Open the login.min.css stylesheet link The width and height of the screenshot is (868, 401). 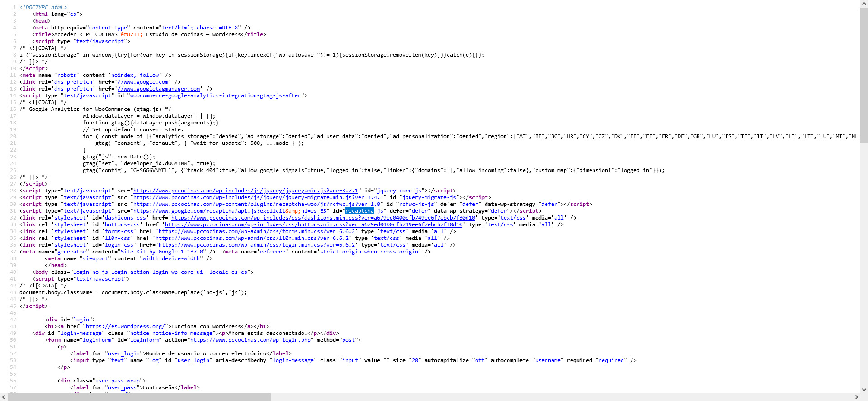pos(257,245)
